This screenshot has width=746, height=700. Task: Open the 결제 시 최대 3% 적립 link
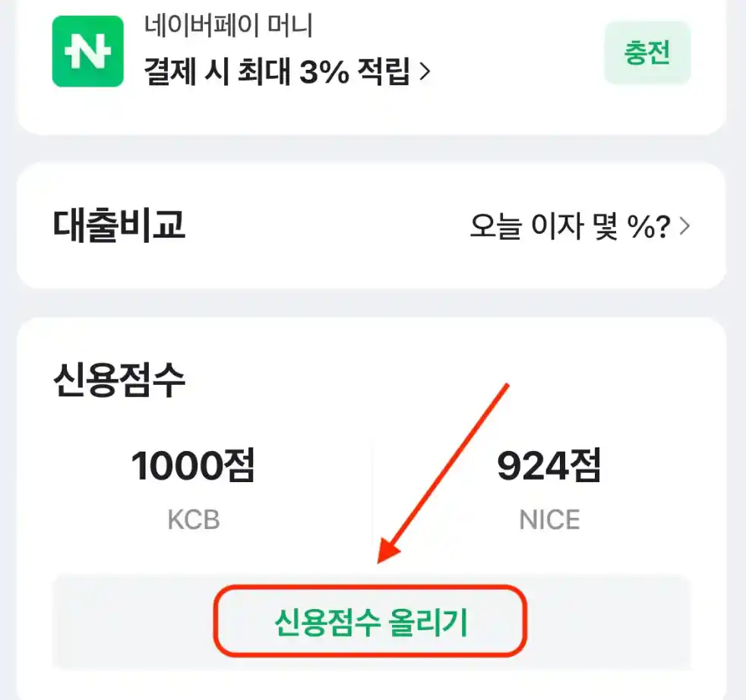[281, 69]
